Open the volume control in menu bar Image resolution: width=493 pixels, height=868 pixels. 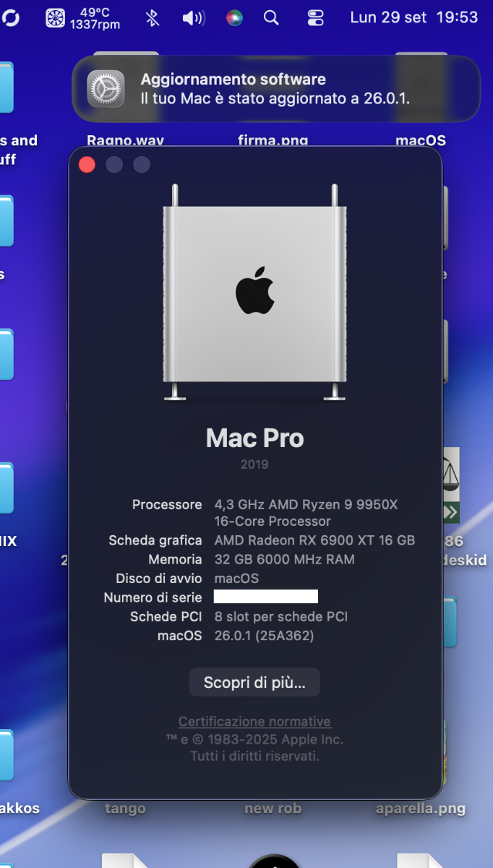[193, 18]
